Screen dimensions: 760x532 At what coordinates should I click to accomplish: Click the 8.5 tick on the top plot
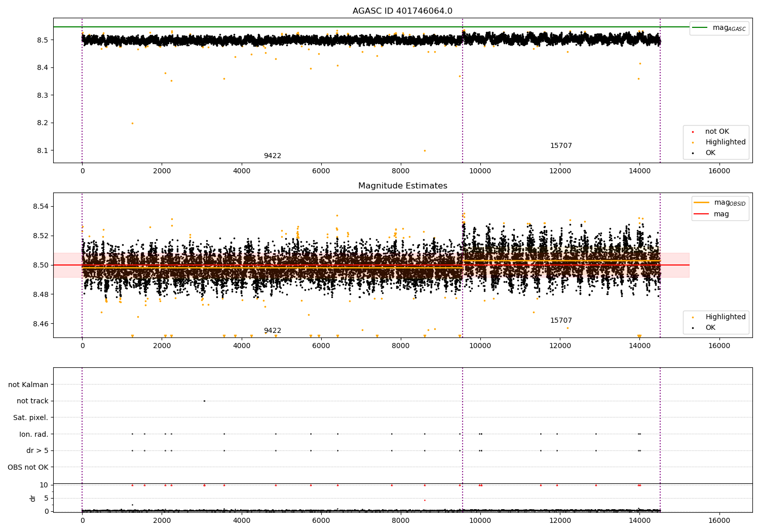pyautogui.click(x=43, y=40)
